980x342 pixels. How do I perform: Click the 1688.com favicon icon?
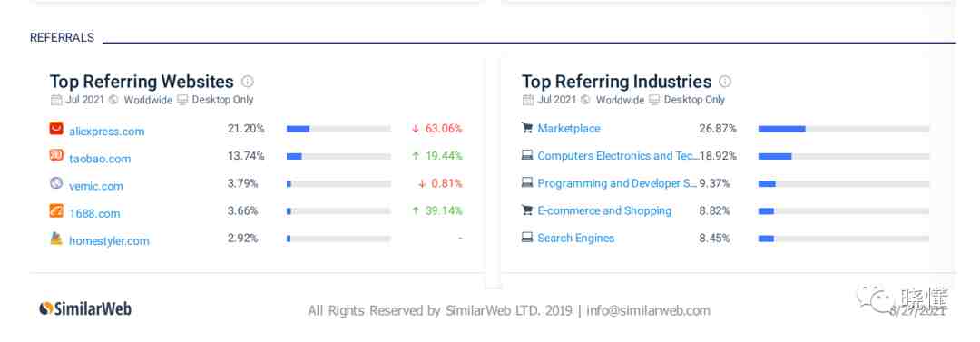56,210
